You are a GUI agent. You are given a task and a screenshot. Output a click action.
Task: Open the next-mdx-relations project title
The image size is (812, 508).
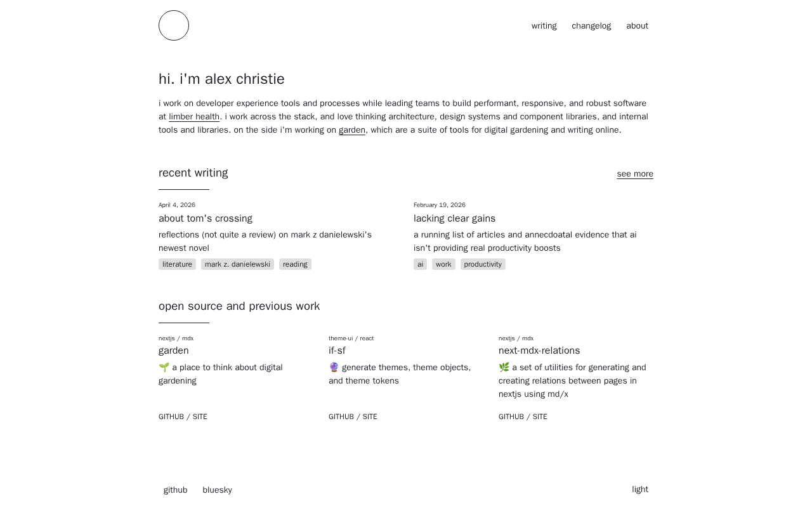pos(539,351)
